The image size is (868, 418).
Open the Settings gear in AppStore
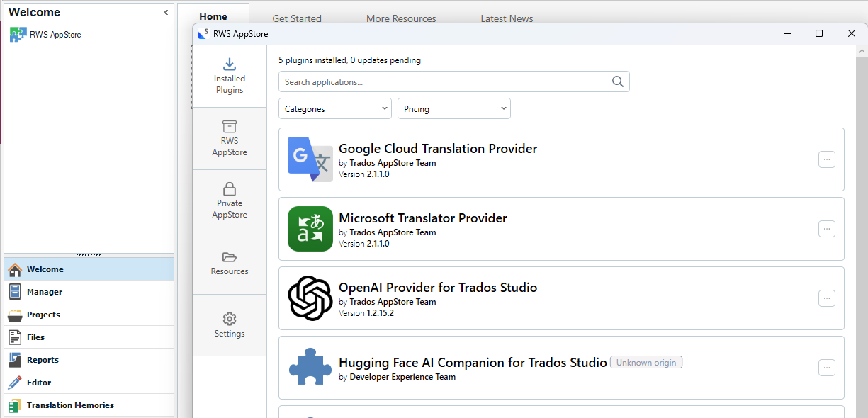229,319
